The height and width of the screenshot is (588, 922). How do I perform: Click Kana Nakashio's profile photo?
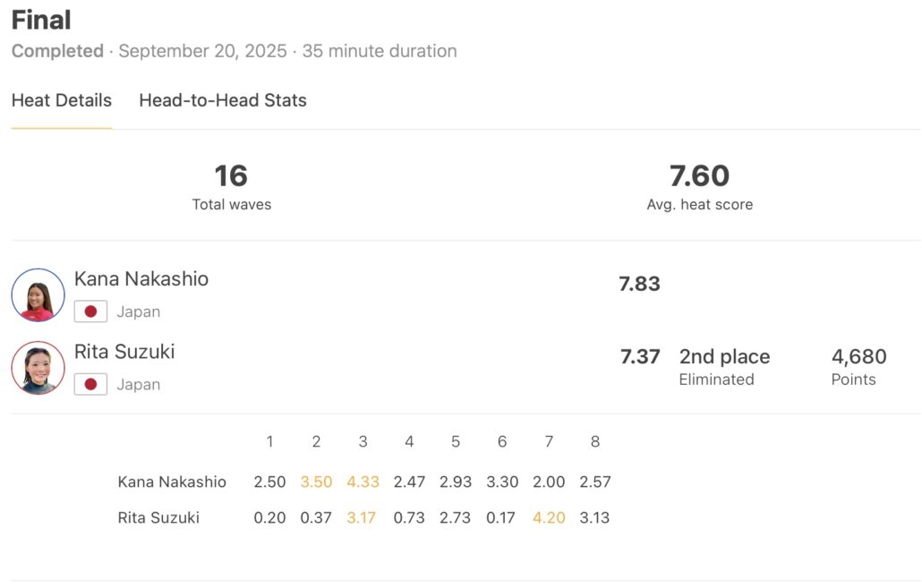pos(38,295)
